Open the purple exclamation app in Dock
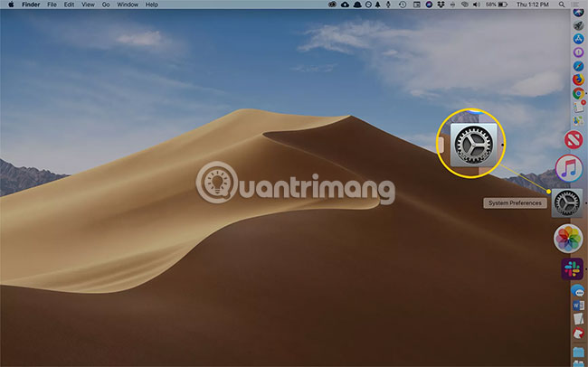This screenshot has height=367, width=588. coord(578,52)
